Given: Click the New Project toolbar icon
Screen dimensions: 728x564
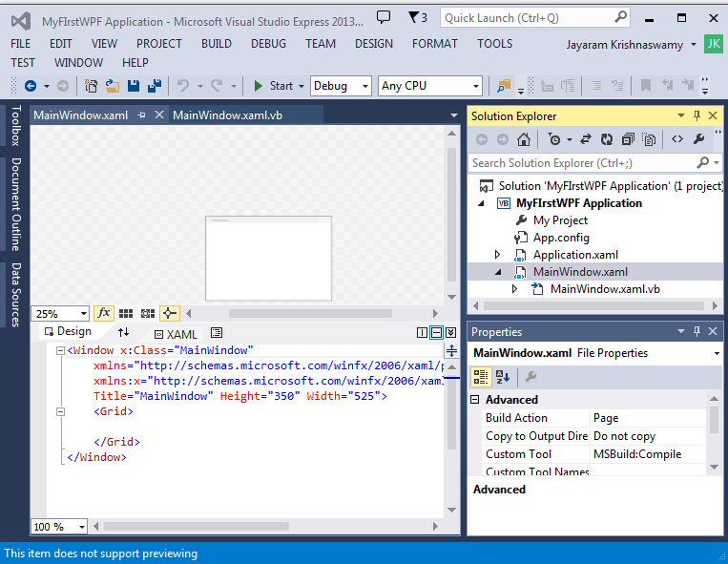Looking at the screenshot, I should tap(91, 86).
